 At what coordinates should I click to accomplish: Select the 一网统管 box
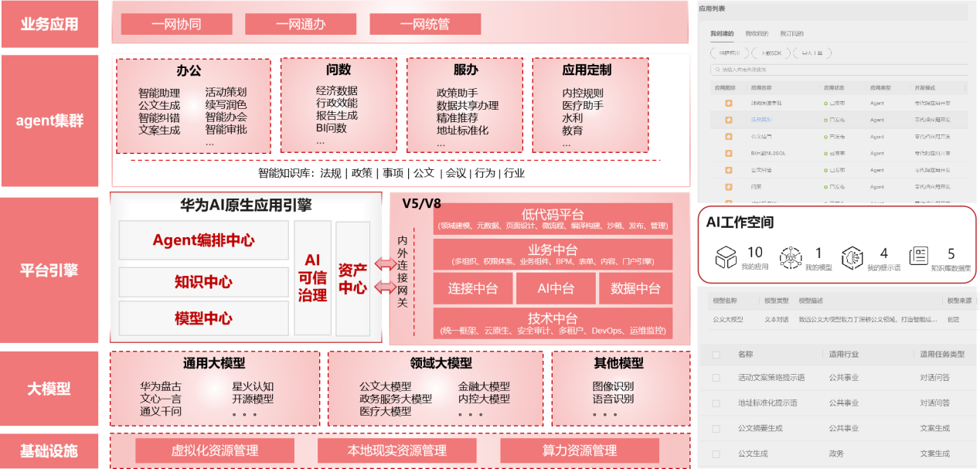424,24
